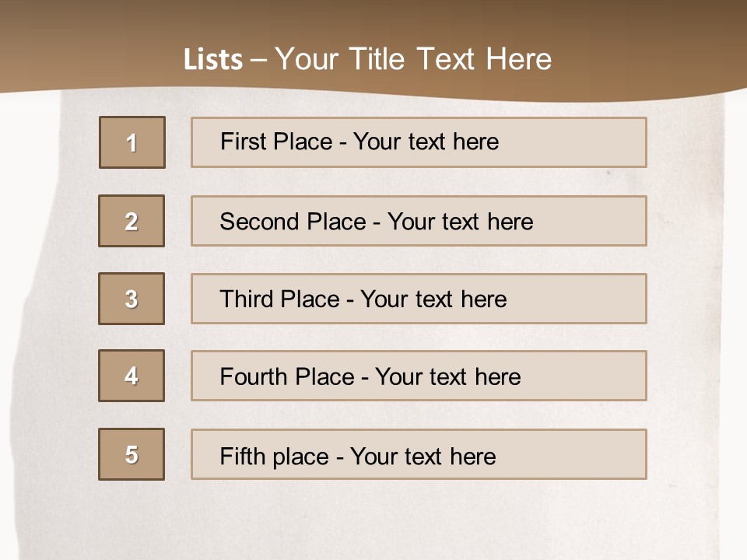This screenshot has height=560, width=747.
Task: Place cursor on the word "Third"
Action: pos(246,299)
